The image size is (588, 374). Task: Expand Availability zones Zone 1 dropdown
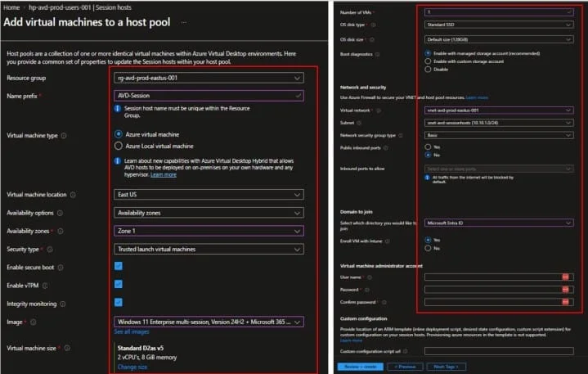[209, 231]
